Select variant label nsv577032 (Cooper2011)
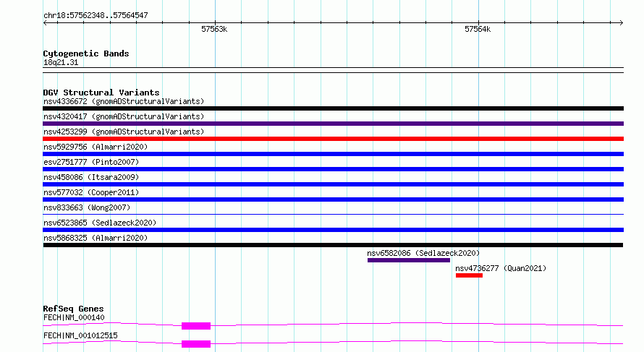 point(91,192)
